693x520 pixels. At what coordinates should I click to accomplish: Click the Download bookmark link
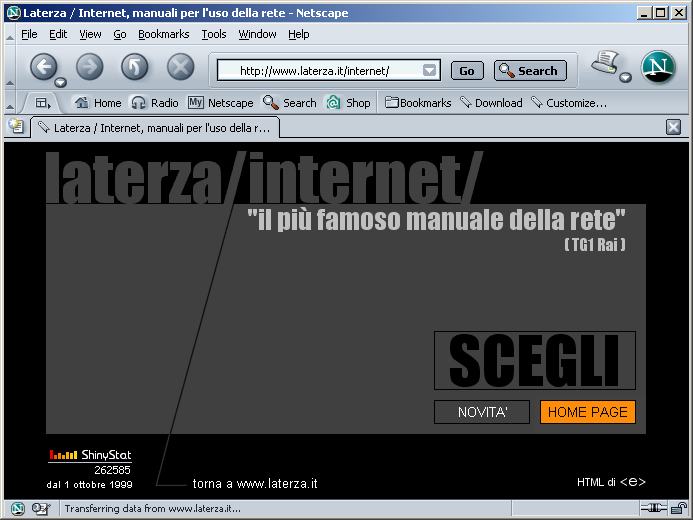point(491,103)
